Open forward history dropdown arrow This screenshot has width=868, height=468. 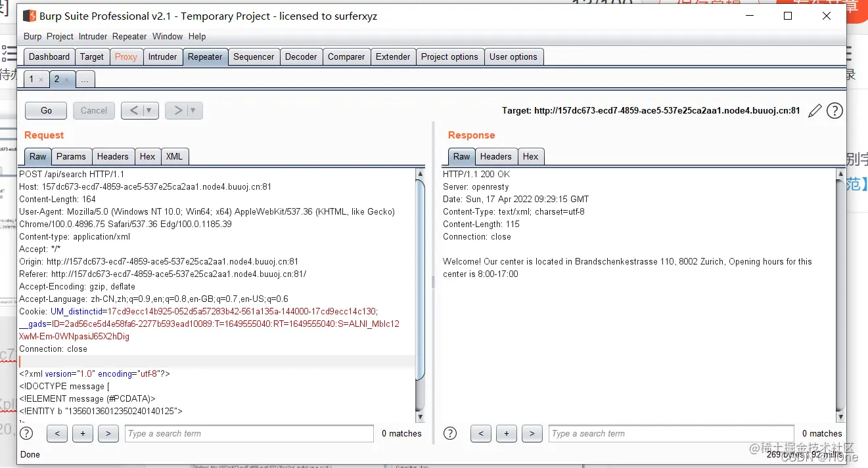(194, 110)
